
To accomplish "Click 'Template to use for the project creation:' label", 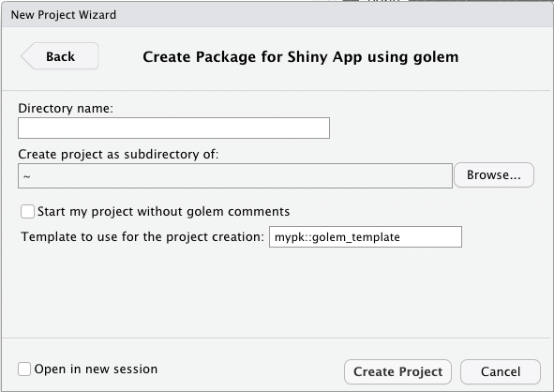I will click(142, 237).
